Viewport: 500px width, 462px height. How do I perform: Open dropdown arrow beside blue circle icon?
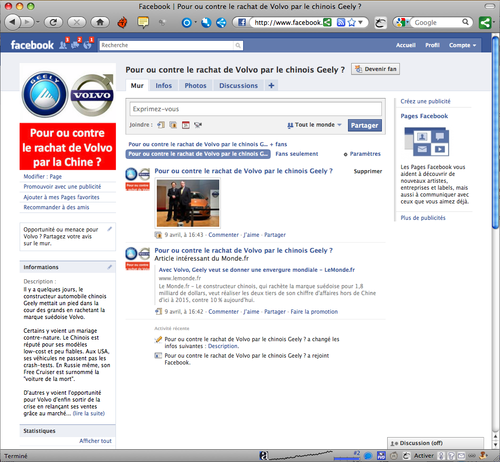pyautogui.click(x=195, y=22)
